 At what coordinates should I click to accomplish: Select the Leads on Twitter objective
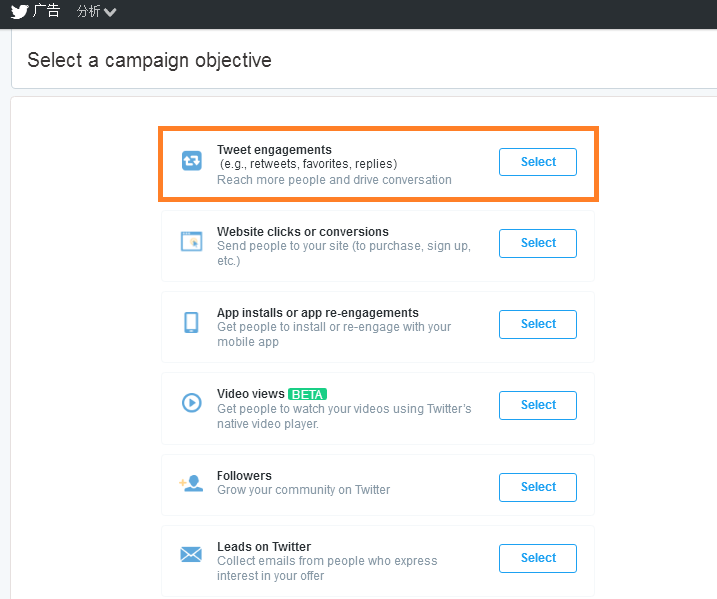[538, 558]
